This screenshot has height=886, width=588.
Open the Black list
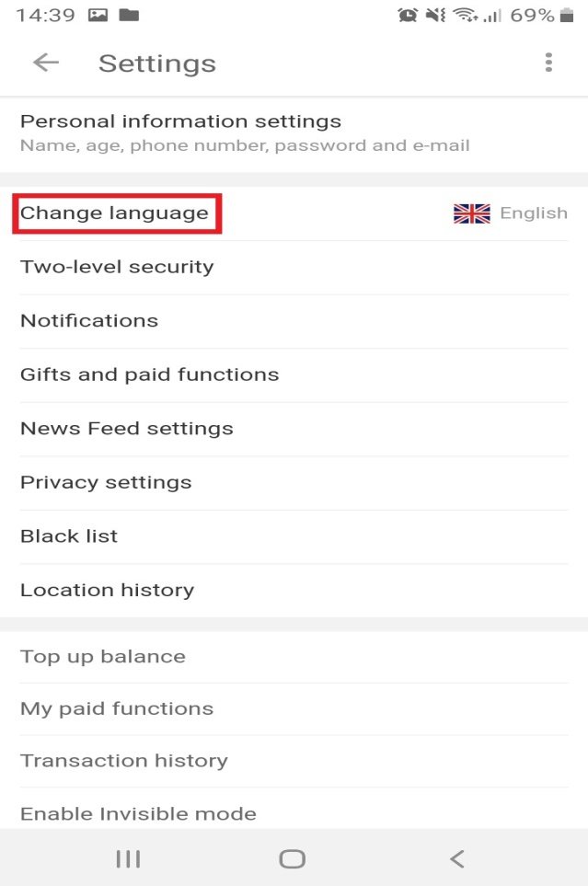point(294,536)
